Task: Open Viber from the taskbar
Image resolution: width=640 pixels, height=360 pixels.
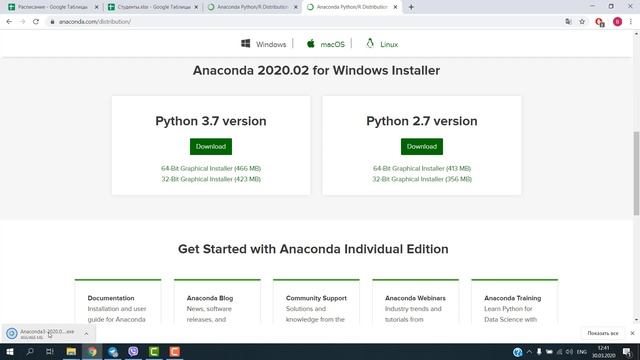Action: [x=133, y=351]
